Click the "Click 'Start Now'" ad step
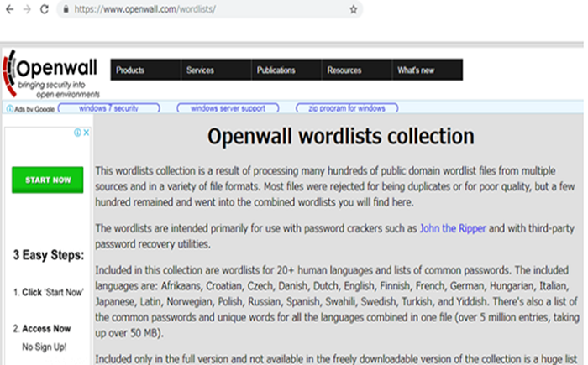588x365 pixels. click(49, 292)
